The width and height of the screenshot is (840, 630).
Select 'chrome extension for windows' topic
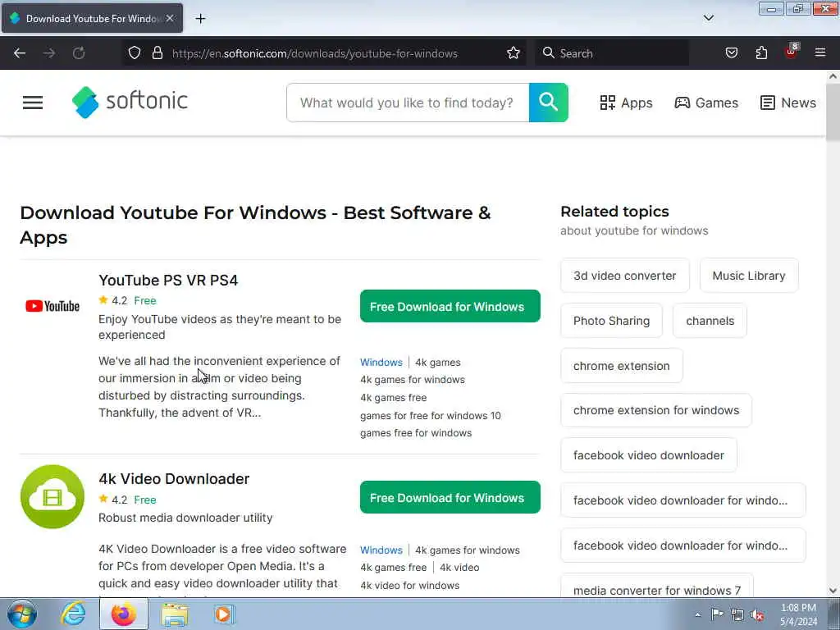[x=656, y=410]
